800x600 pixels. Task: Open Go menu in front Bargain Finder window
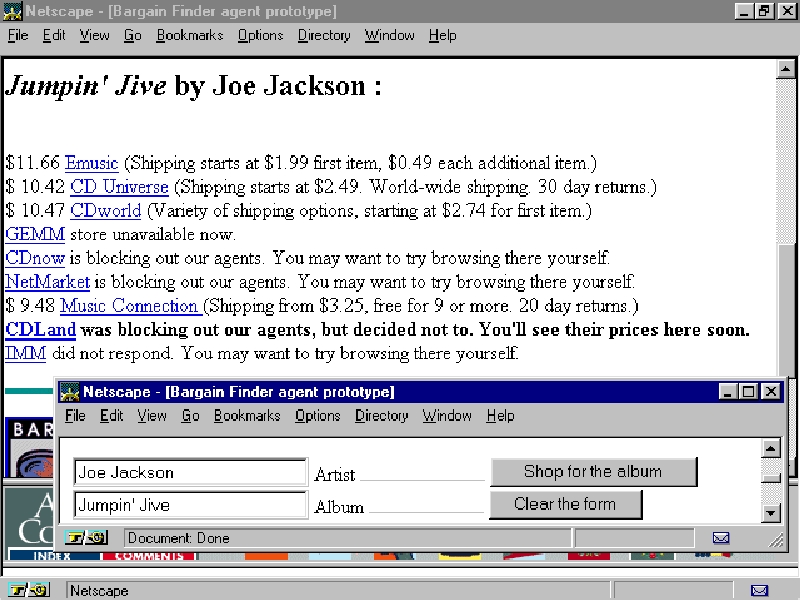point(190,416)
